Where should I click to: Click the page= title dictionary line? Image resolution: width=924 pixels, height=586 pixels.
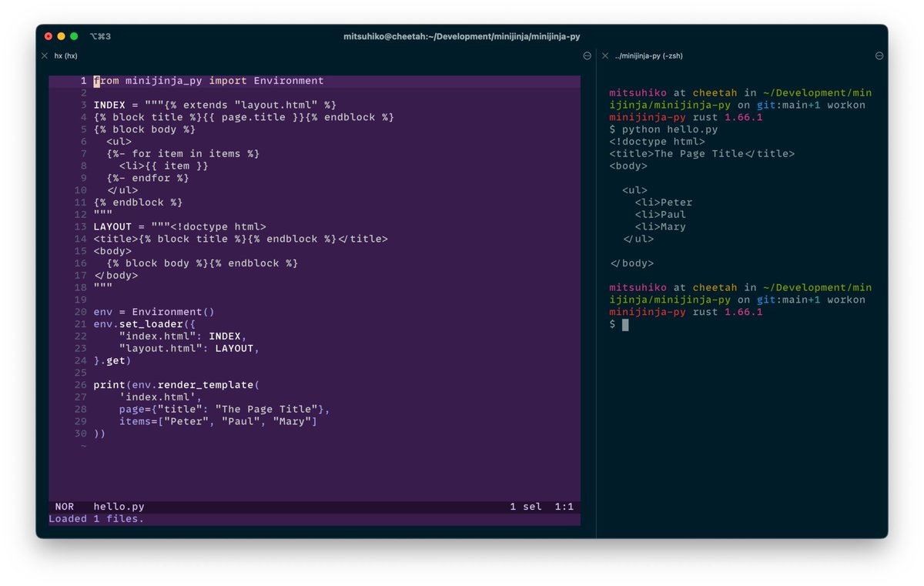point(225,410)
